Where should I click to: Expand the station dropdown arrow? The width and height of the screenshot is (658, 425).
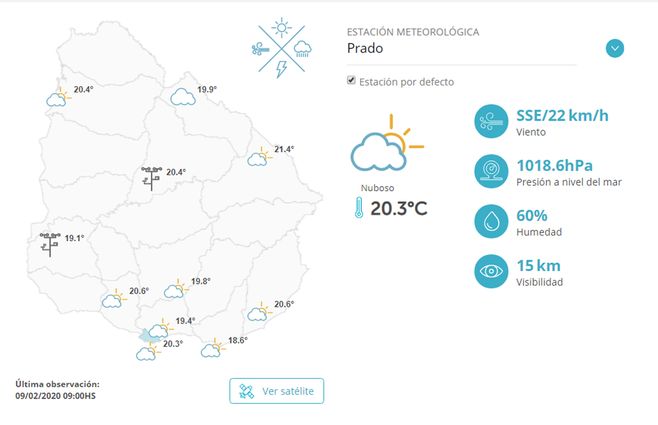(615, 48)
